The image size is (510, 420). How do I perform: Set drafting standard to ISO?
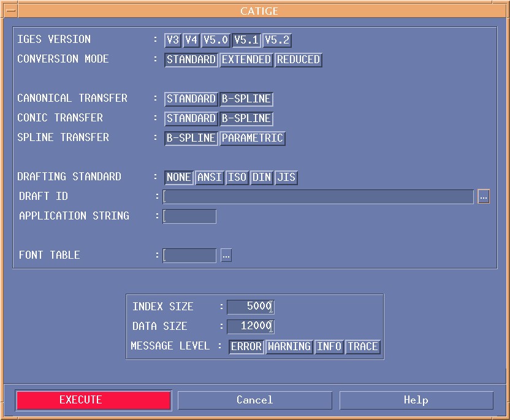[237, 177]
